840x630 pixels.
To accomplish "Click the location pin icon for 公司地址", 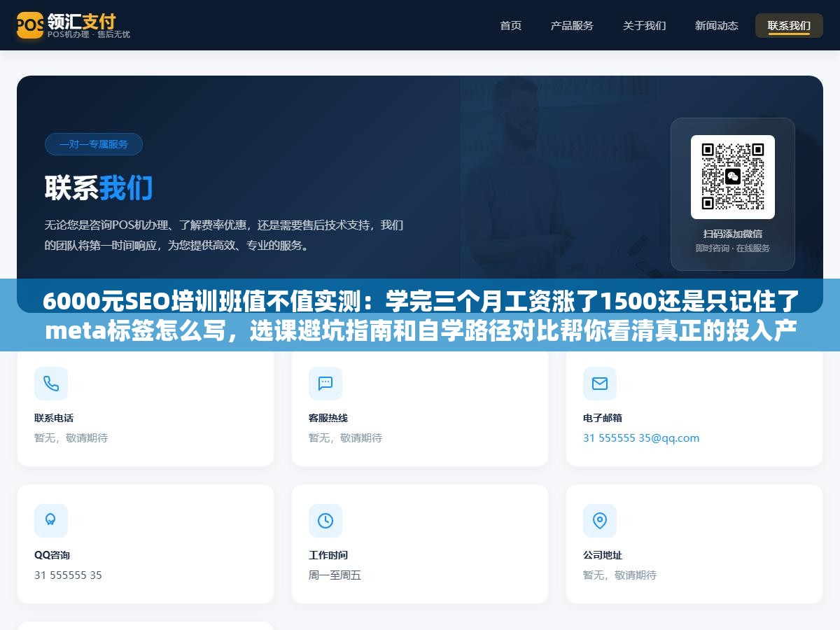I will coord(600,521).
